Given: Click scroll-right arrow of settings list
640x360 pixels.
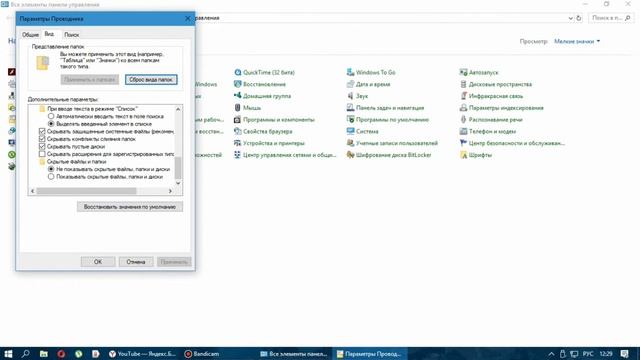Looking at the screenshot, I should tap(171, 191).
